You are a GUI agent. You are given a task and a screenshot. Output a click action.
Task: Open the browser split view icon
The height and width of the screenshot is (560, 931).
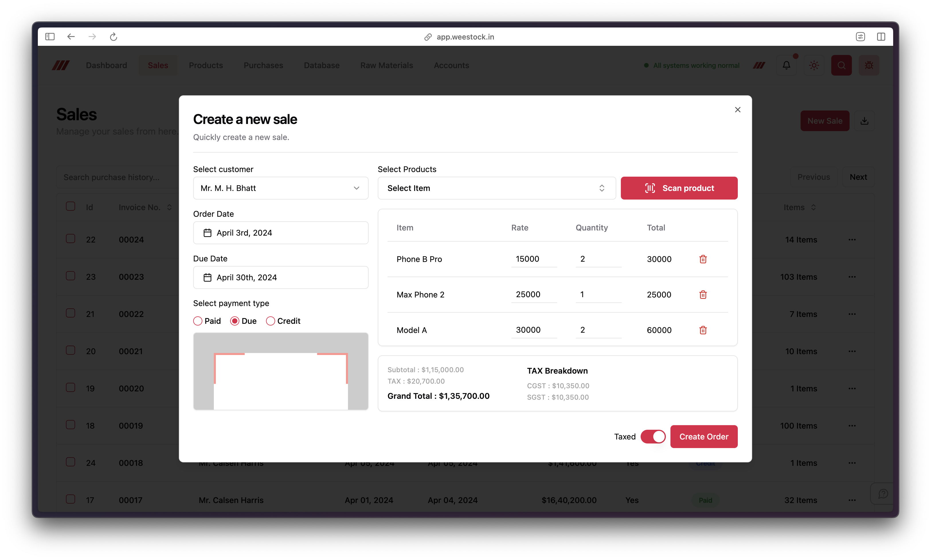click(x=881, y=37)
